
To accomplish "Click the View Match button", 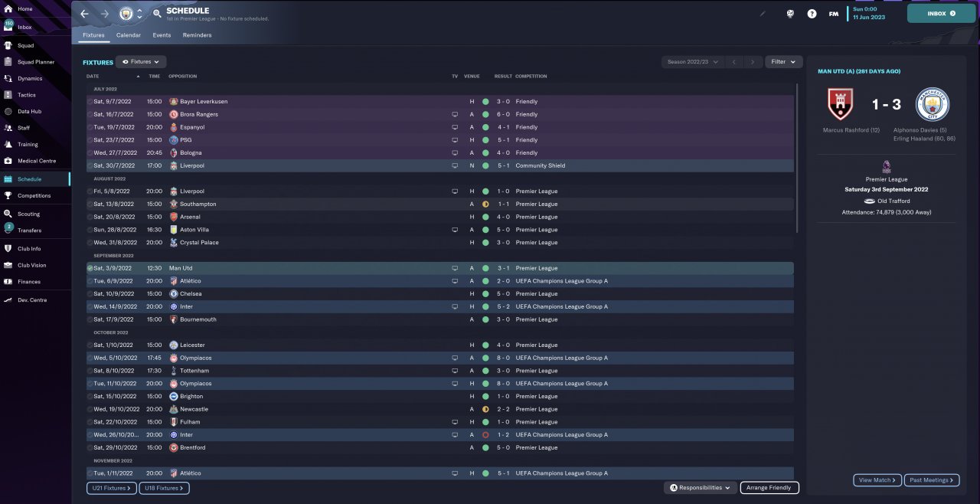I will click(x=877, y=480).
